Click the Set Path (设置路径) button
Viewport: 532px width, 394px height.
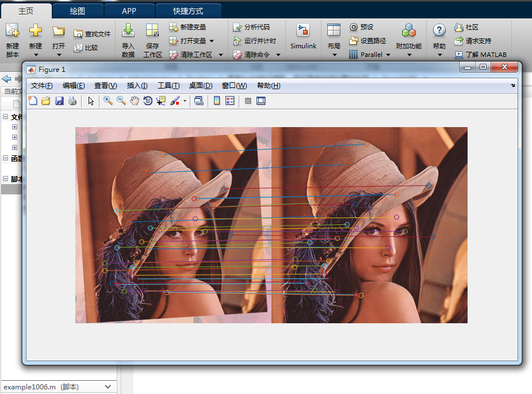click(x=368, y=41)
